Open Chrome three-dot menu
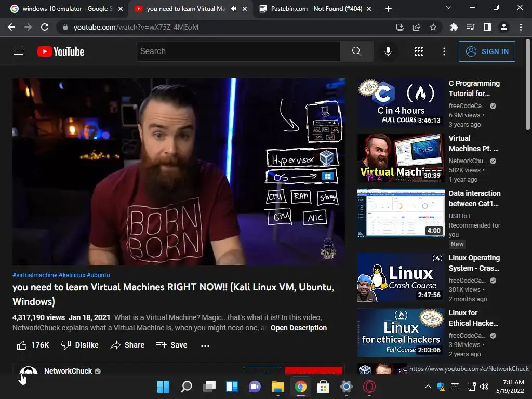The height and width of the screenshot is (399, 532). 521,27
